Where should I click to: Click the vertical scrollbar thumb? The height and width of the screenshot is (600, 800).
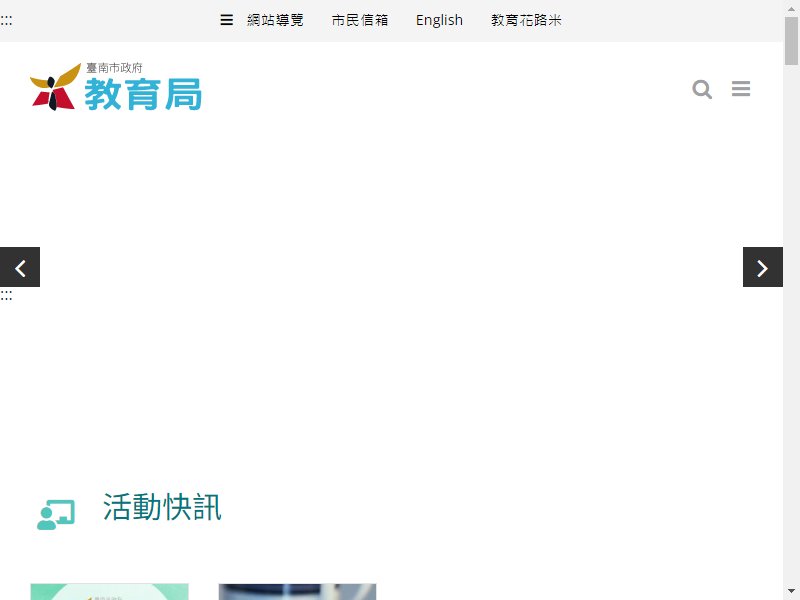[x=791, y=41]
